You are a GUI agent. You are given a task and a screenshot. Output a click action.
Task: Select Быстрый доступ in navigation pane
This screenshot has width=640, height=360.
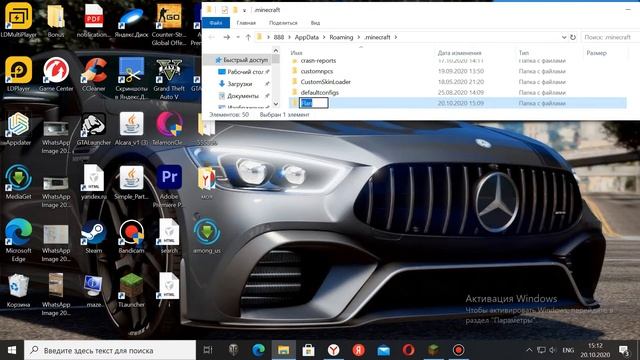pyautogui.click(x=242, y=60)
